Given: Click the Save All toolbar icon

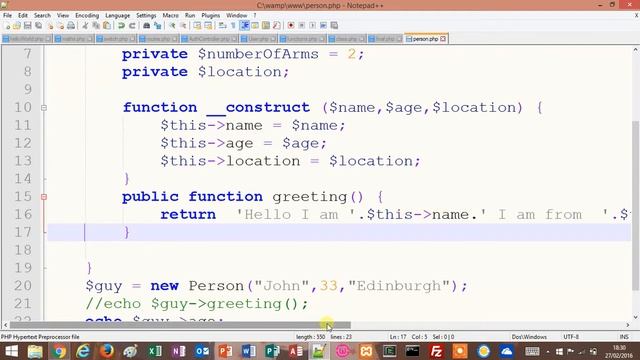Looking at the screenshot, I should [38, 25].
